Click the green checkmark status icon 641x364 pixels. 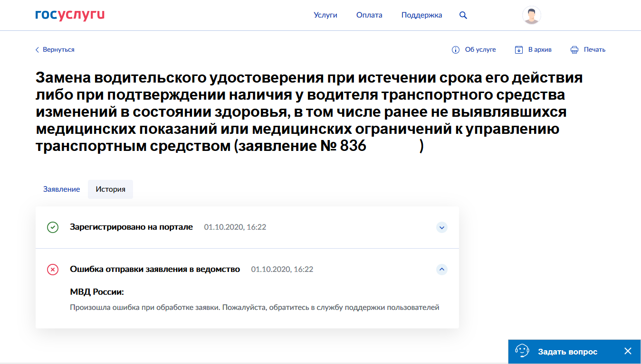click(53, 227)
